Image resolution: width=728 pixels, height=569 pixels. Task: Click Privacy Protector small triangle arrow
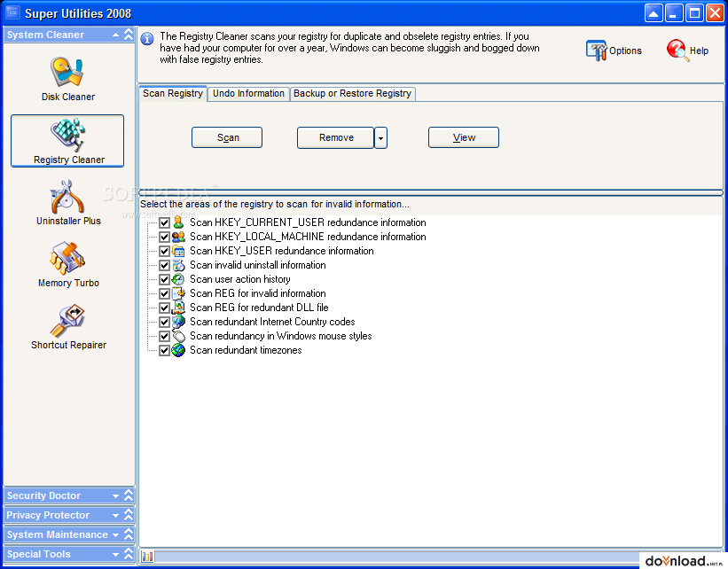pyautogui.click(x=115, y=516)
